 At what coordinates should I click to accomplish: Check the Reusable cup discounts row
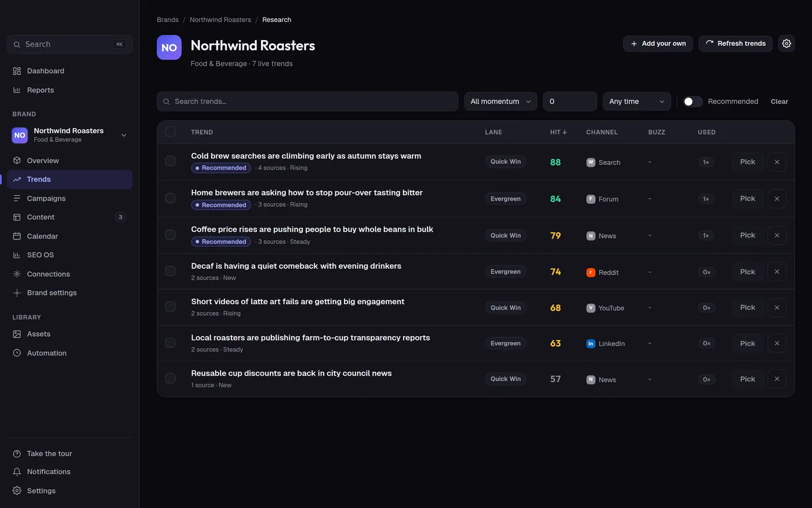(x=170, y=379)
